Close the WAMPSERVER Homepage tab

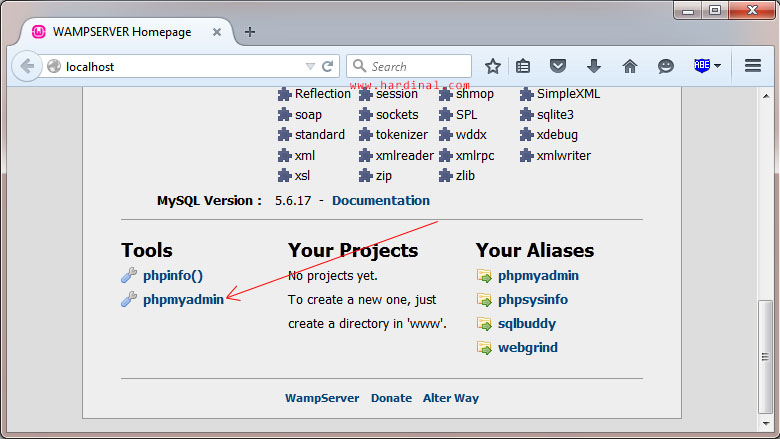point(217,32)
